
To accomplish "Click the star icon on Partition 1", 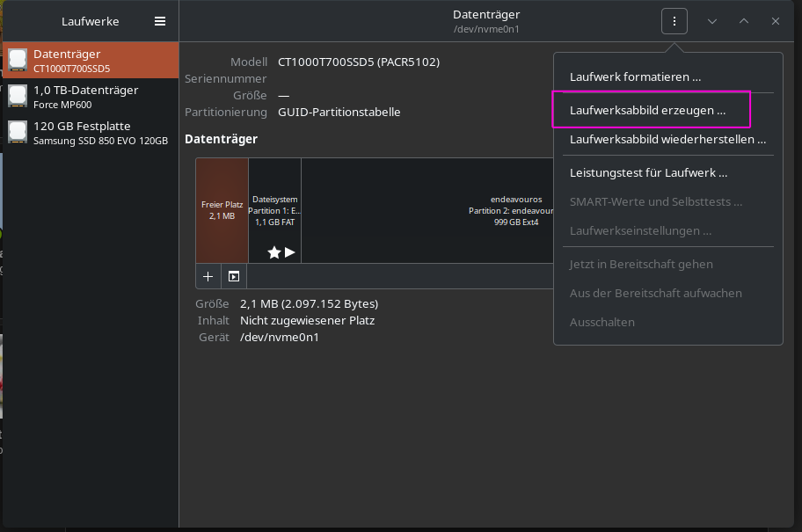I will pos(273,252).
